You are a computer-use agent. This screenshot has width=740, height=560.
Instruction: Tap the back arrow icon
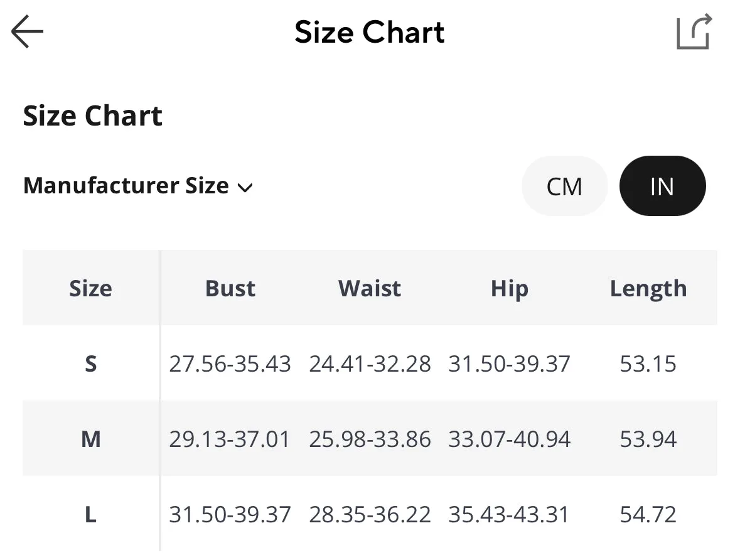pyautogui.click(x=28, y=31)
